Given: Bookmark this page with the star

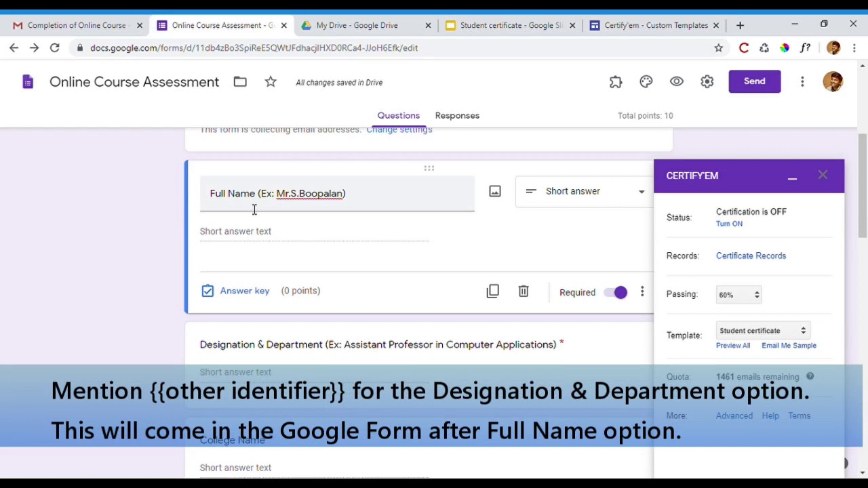Looking at the screenshot, I should click(718, 48).
